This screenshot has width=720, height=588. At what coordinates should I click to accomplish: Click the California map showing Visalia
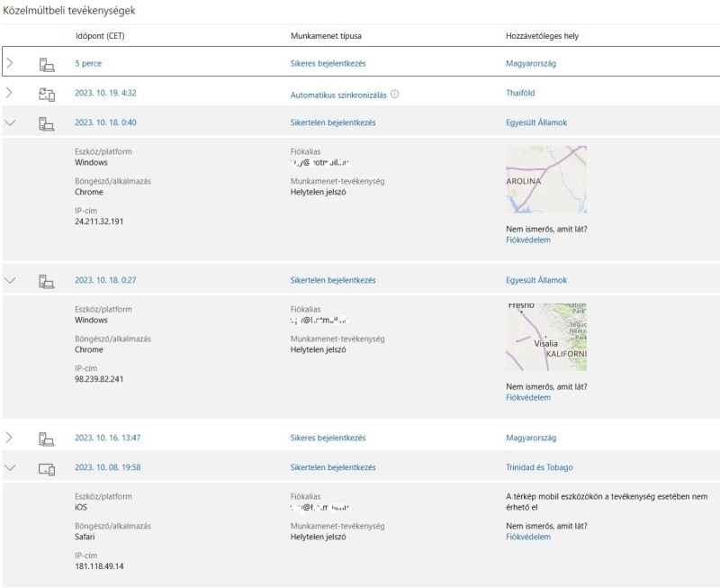pos(546,337)
